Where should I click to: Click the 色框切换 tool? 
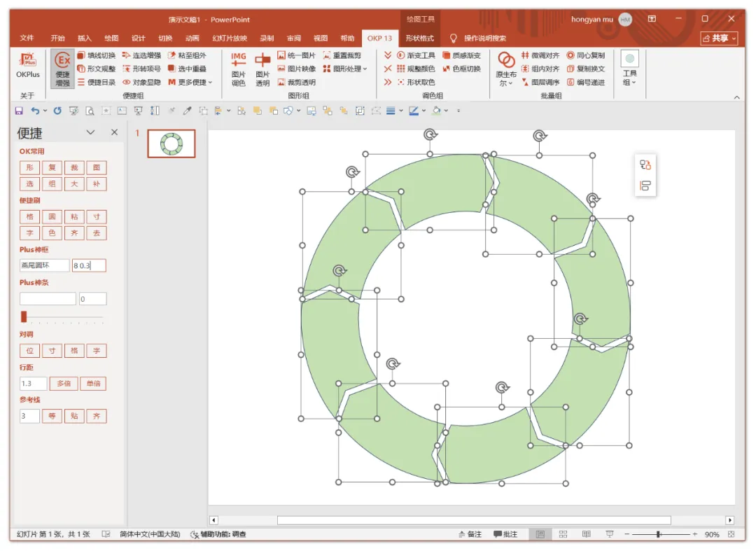click(x=461, y=69)
